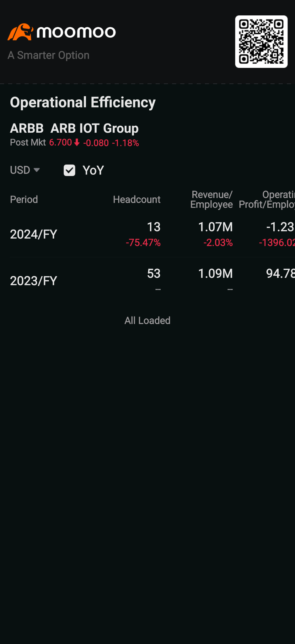Tap the QR code image

click(x=261, y=41)
